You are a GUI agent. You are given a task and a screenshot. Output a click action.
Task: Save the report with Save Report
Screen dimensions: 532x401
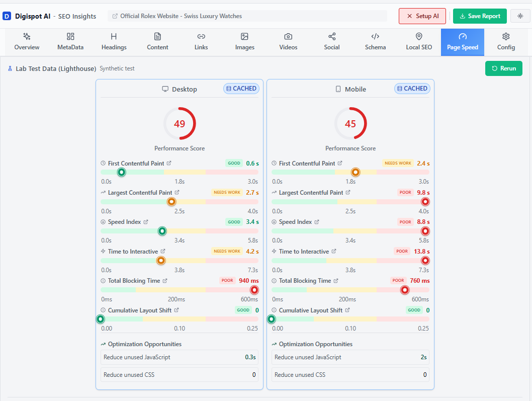point(480,16)
